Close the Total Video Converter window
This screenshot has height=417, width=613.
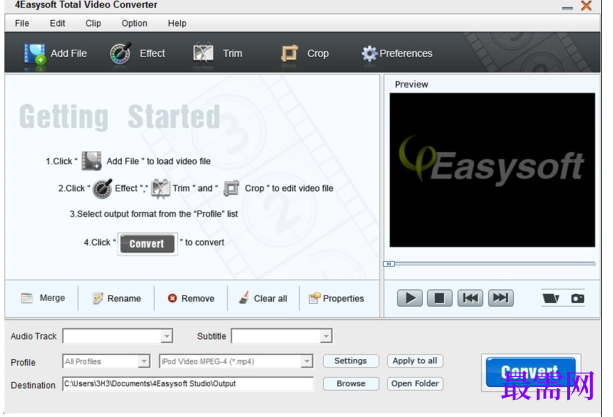(586, 5)
